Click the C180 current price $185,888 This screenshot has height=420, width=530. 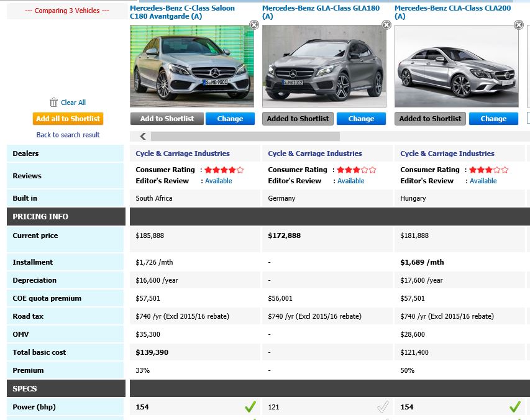[x=150, y=235]
